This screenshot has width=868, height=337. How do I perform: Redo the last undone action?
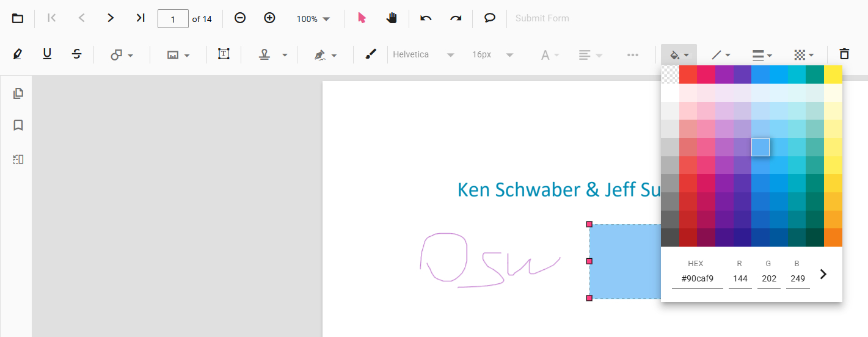(x=456, y=18)
